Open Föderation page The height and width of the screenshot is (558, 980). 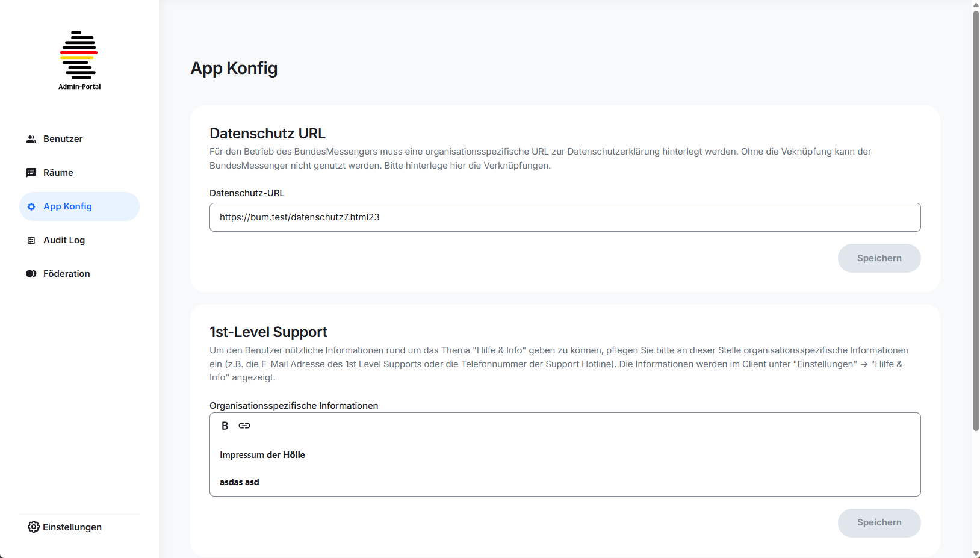click(79, 274)
